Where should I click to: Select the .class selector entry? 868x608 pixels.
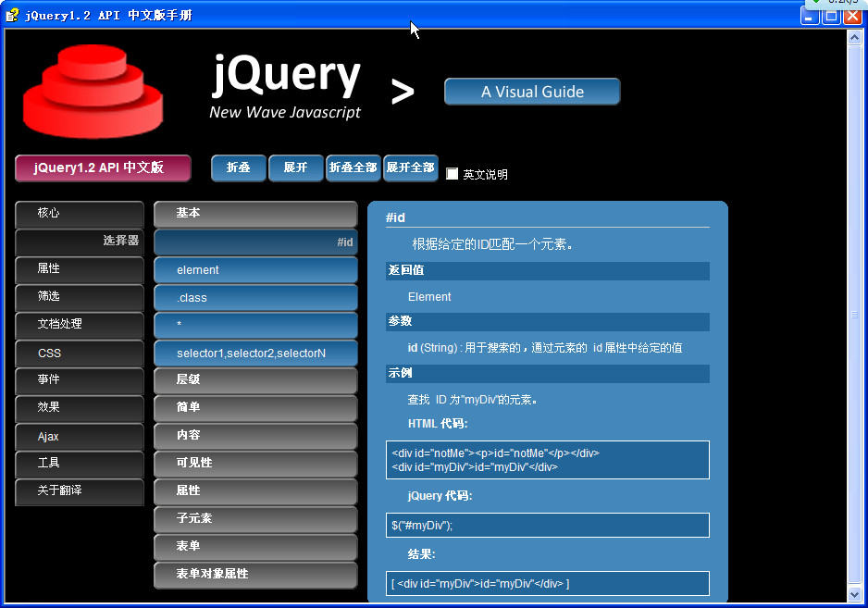255,297
